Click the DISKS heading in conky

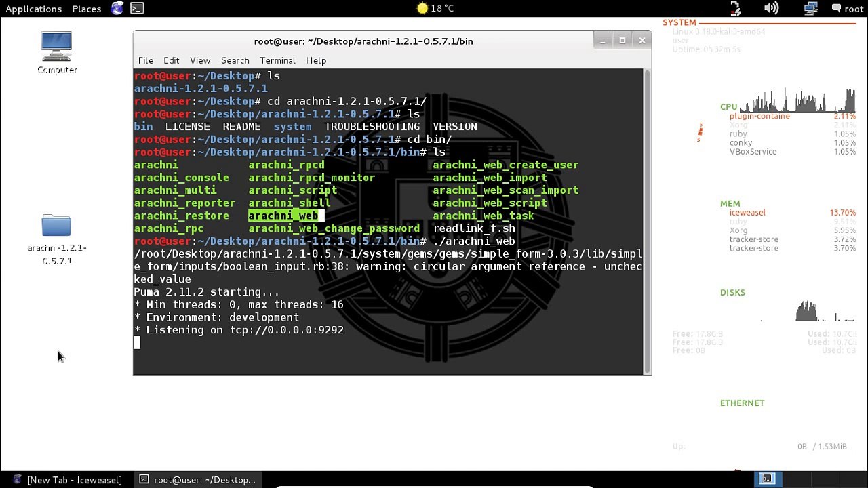[732, 293]
